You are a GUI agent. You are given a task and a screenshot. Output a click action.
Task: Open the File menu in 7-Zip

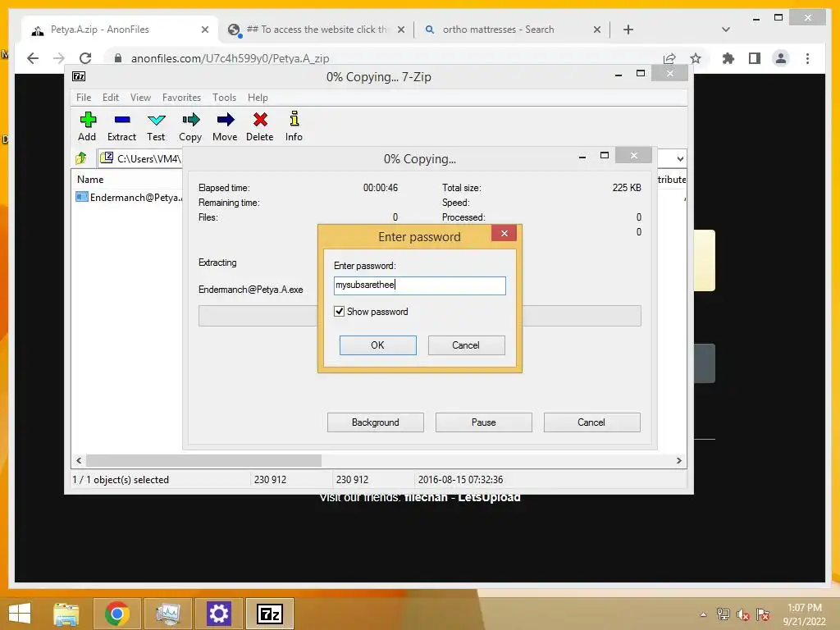(x=84, y=98)
